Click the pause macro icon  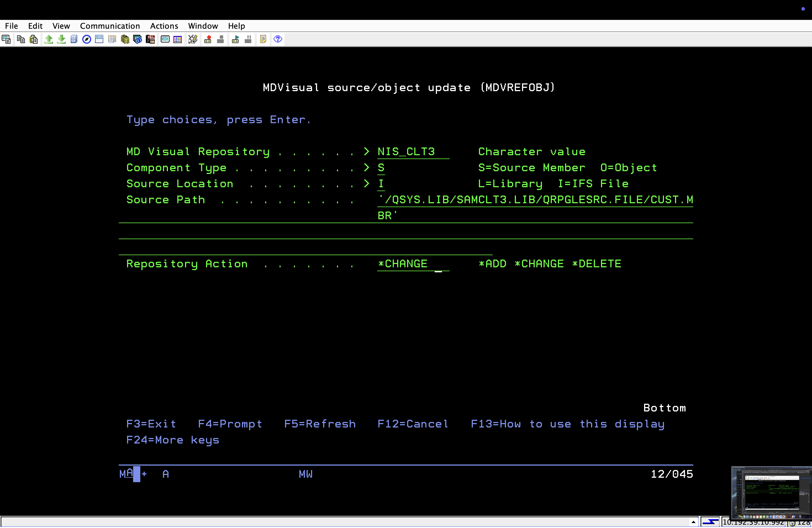pyautogui.click(x=248, y=39)
